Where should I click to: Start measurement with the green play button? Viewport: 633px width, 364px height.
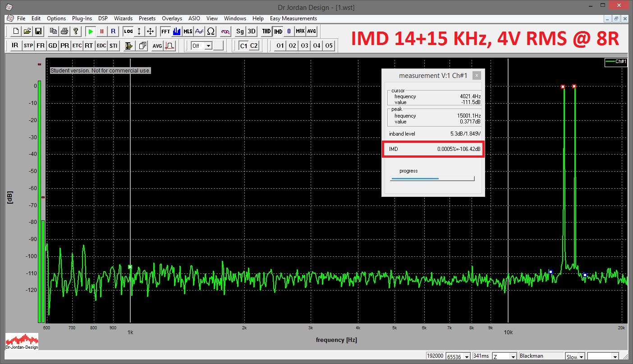(x=91, y=32)
